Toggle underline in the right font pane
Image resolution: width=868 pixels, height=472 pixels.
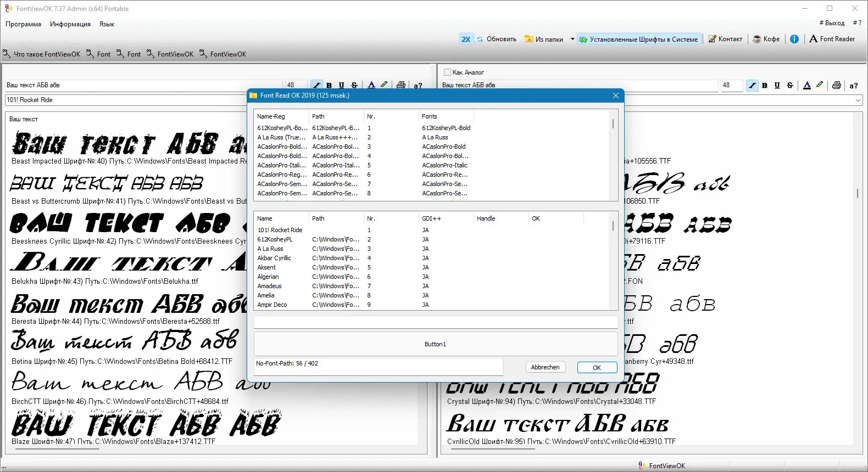click(777, 86)
